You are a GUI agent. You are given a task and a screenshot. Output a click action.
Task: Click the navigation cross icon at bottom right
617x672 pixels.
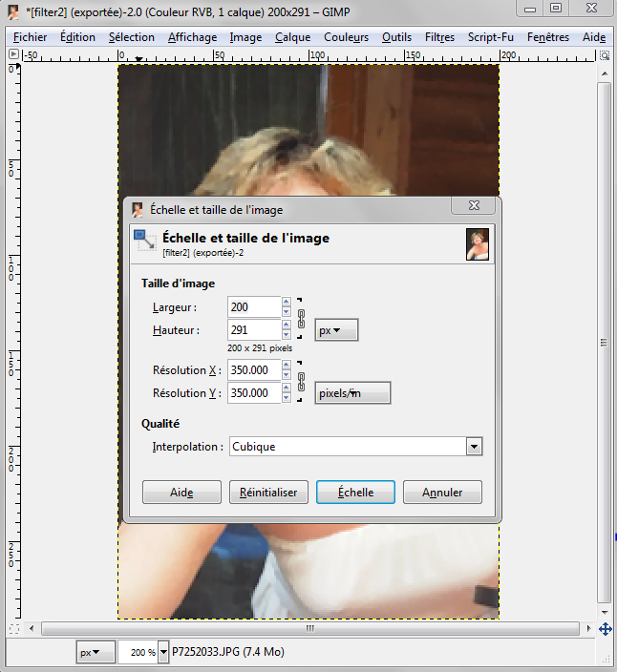tap(605, 629)
